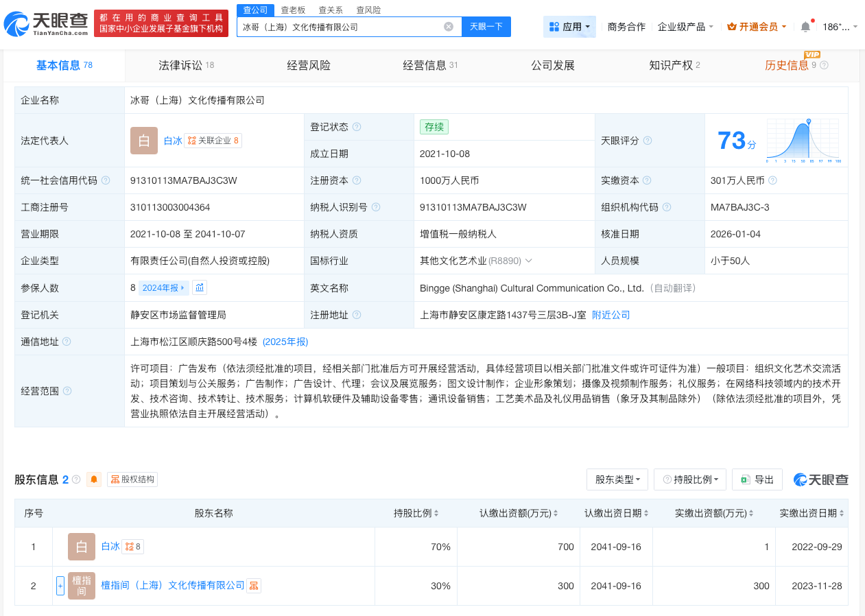Click the 檀指间 avatar in shareholder row 2
The image size is (865, 616).
point(82,586)
